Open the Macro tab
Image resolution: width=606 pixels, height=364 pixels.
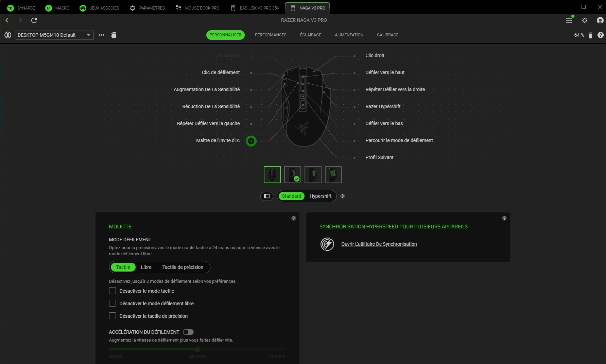pyautogui.click(x=57, y=8)
